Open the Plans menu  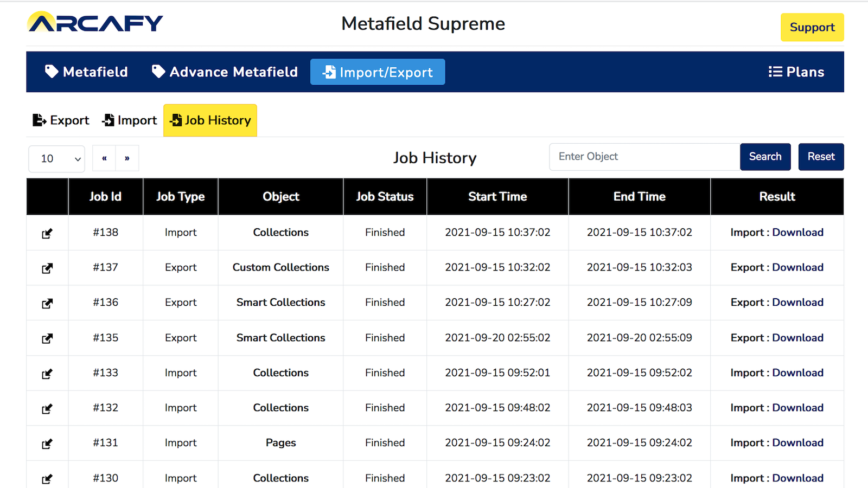tap(796, 72)
